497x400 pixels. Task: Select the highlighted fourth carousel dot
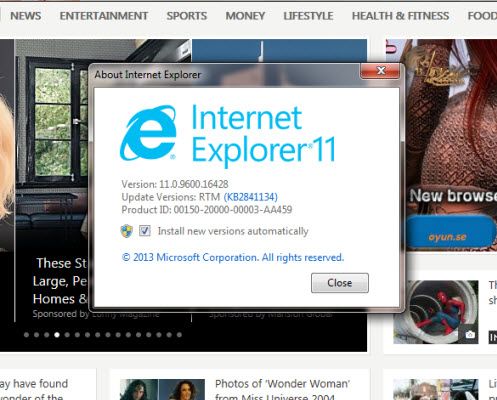point(57,335)
